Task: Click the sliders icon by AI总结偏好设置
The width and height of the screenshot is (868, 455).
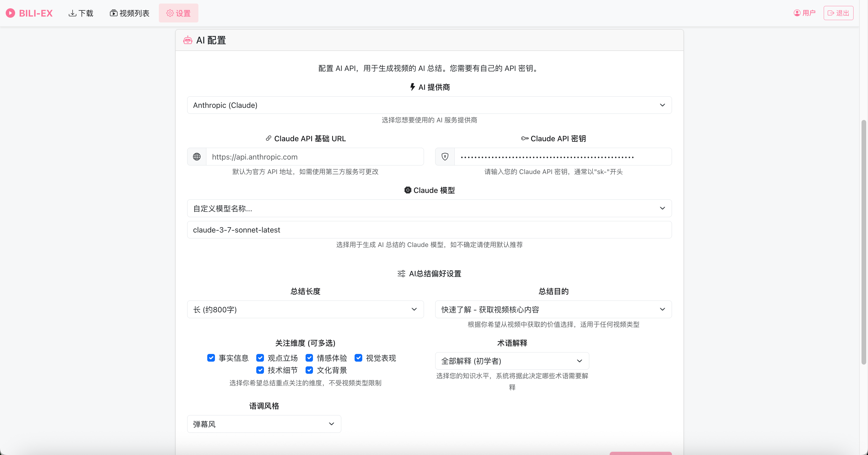Action: point(401,274)
